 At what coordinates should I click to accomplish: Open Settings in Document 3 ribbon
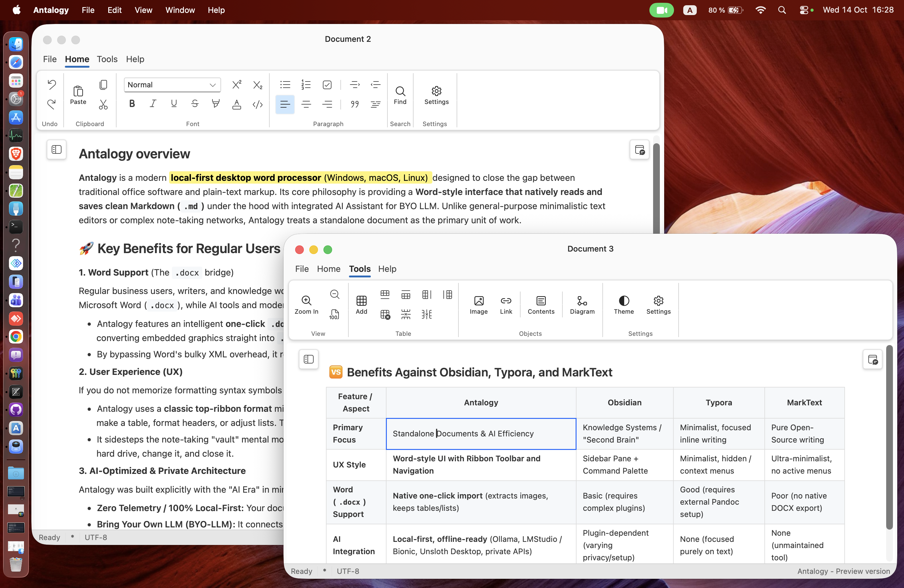coord(658,305)
